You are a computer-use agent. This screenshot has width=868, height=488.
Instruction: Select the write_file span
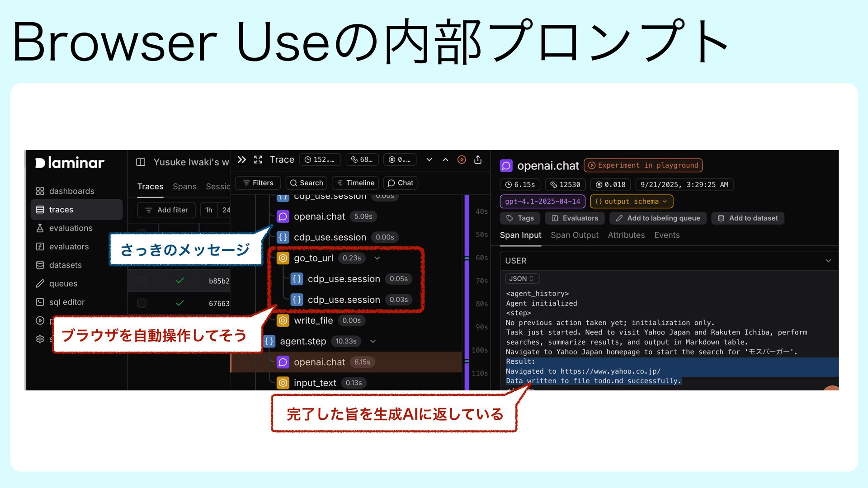tap(321, 320)
